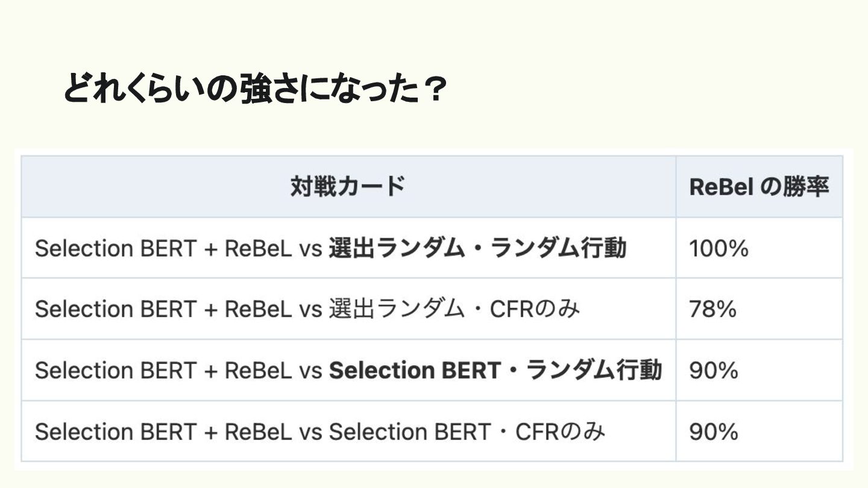The width and height of the screenshot is (868, 488).
Task: Click "Selection BERT + ReBeL" in the 78% row
Action: coord(163,309)
